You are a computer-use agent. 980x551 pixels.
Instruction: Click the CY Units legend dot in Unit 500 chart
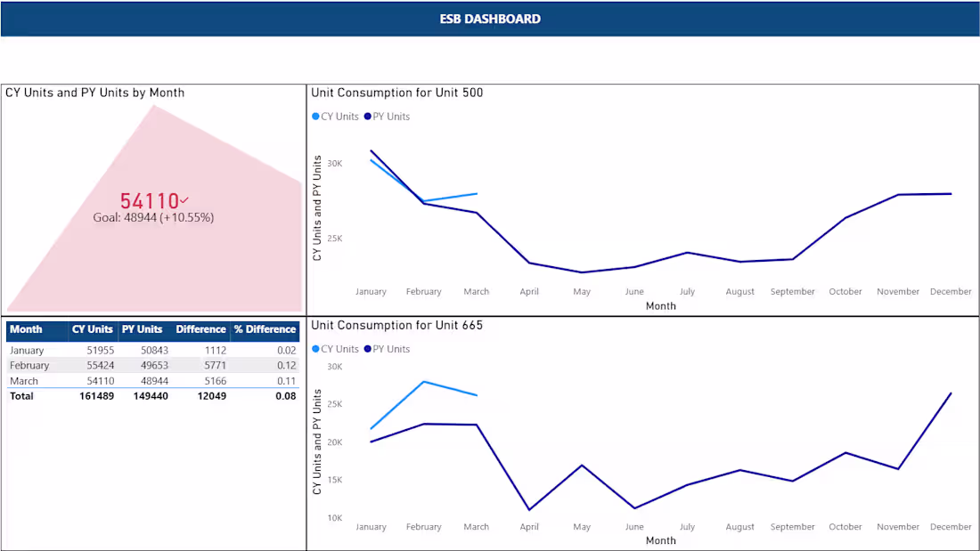click(315, 117)
